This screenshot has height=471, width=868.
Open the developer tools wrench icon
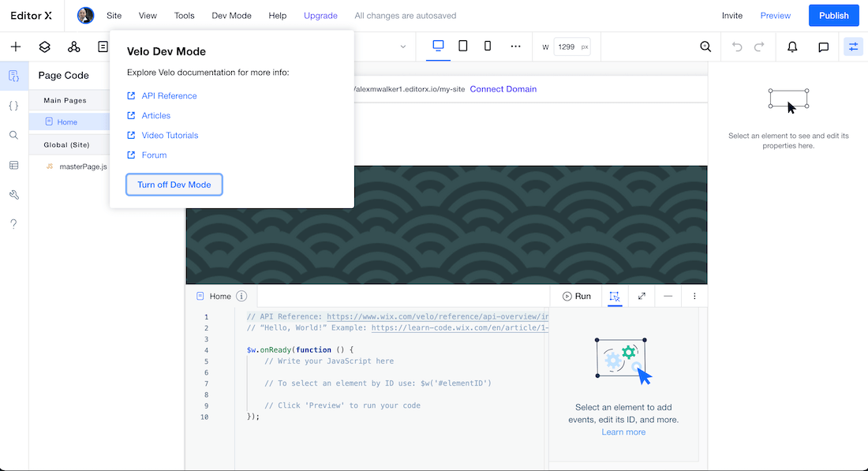[x=13, y=195]
